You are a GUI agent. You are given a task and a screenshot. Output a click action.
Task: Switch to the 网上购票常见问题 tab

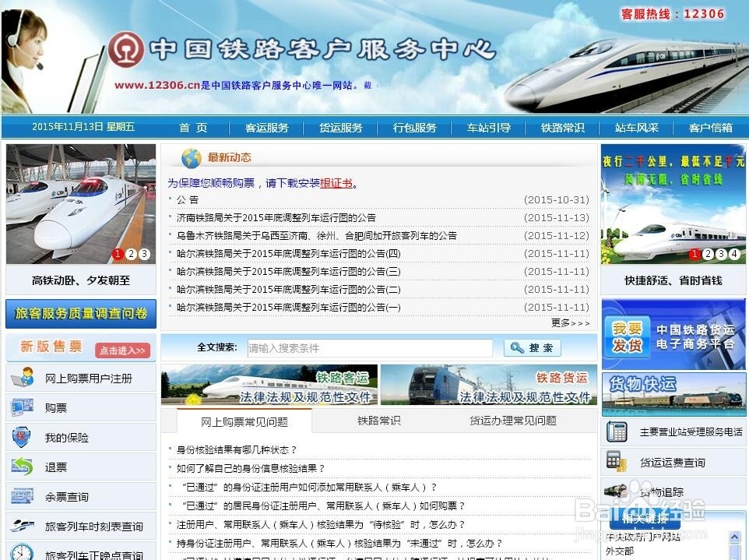point(244,421)
